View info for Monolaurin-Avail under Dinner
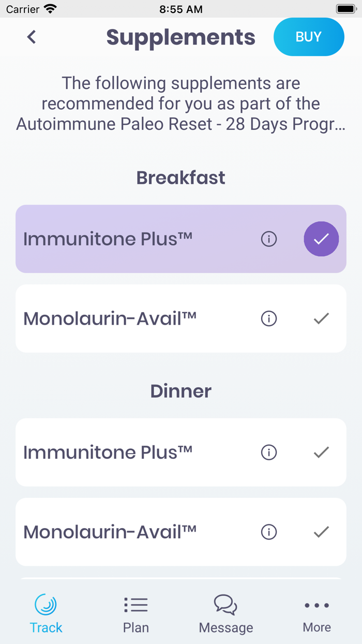 click(x=268, y=532)
